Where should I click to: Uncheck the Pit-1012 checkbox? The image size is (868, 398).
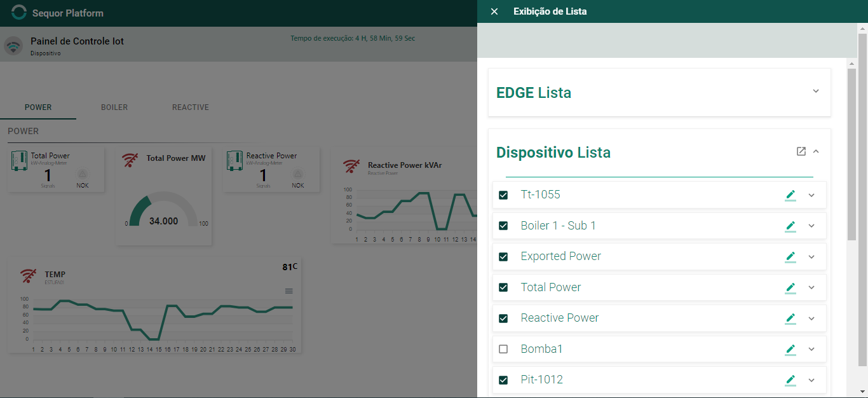pos(503,380)
